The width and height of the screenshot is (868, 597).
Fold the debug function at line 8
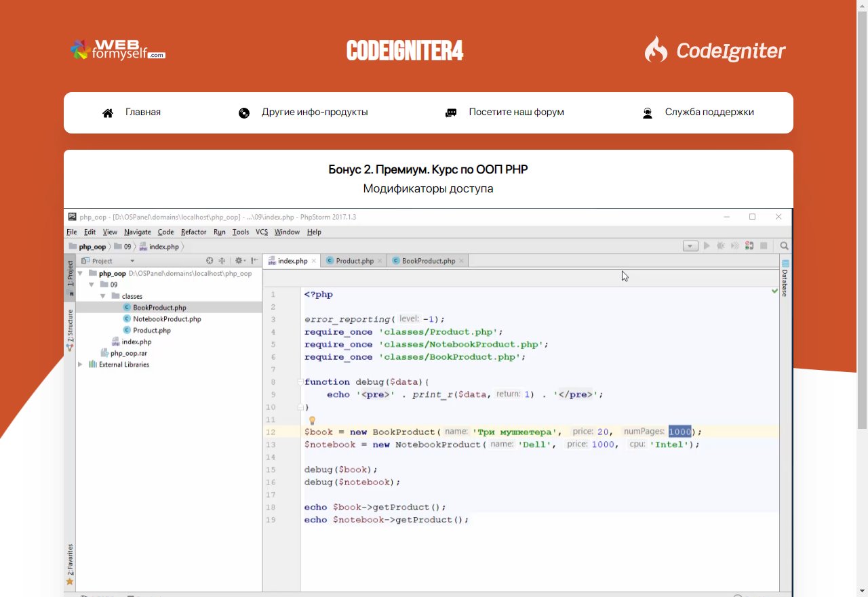click(300, 382)
